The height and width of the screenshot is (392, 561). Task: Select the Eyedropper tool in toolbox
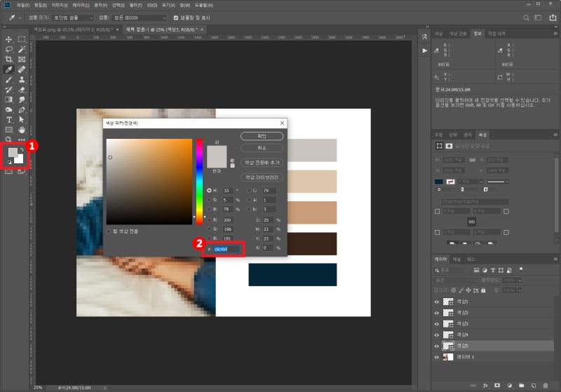coord(9,69)
